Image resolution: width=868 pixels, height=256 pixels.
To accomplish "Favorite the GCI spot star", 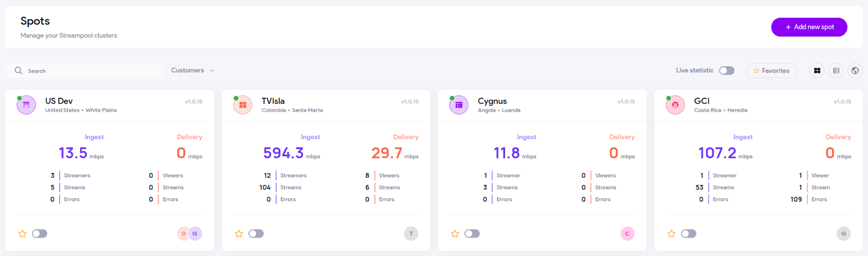I will (x=671, y=234).
